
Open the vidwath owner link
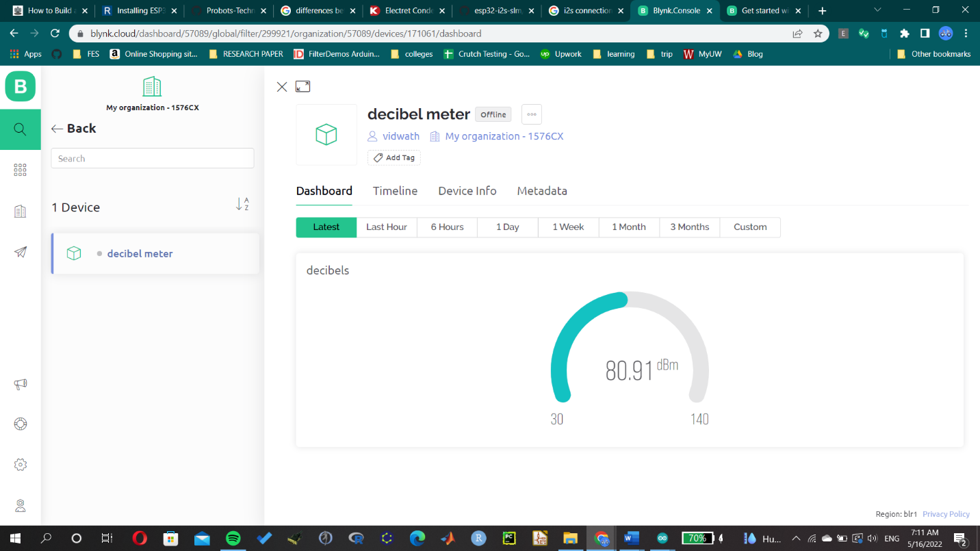coord(401,136)
